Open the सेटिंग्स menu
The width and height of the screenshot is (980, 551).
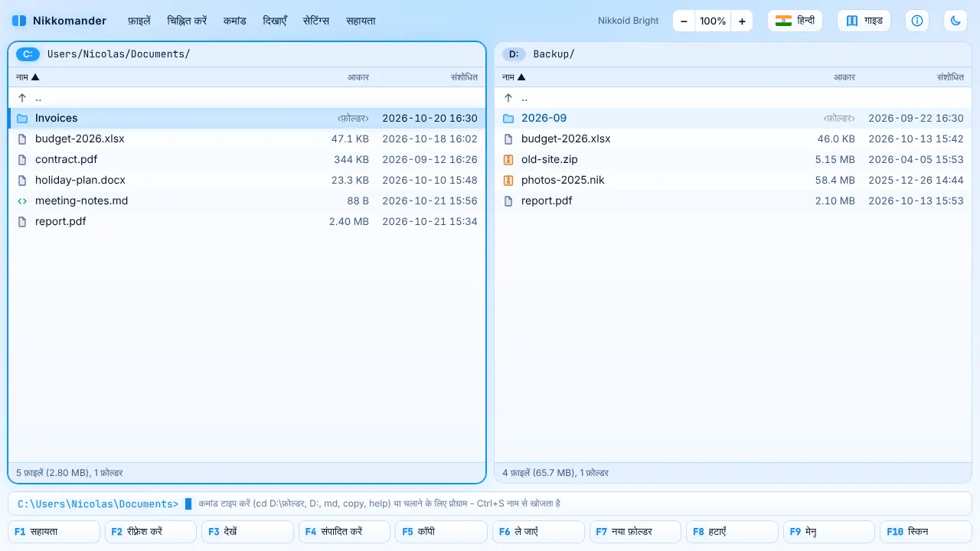coord(315,21)
